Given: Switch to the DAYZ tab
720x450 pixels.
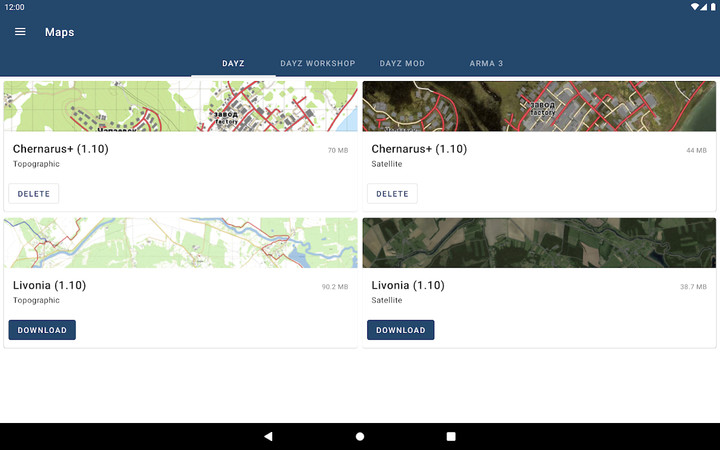Looking at the screenshot, I should (233, 63).
